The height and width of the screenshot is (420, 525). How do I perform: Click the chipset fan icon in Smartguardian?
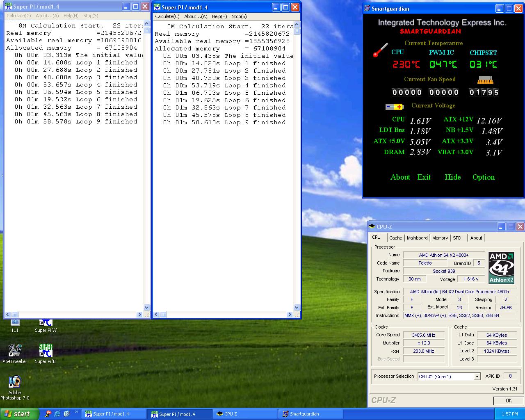pos(485,80)
